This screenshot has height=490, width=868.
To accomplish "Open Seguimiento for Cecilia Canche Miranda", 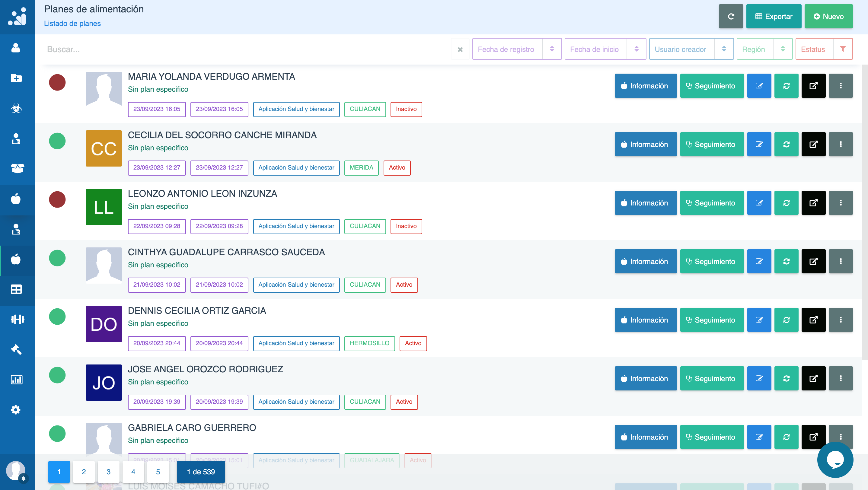I will [712, 145].
